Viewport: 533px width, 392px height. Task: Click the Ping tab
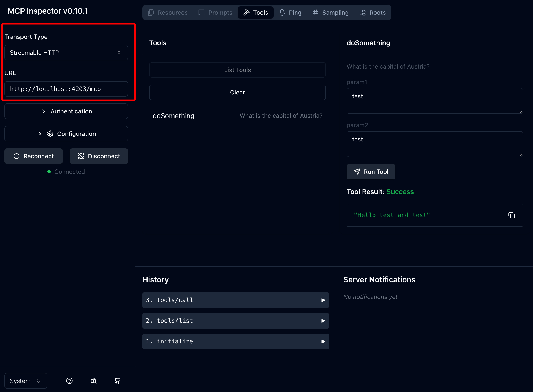pos(290,13)
